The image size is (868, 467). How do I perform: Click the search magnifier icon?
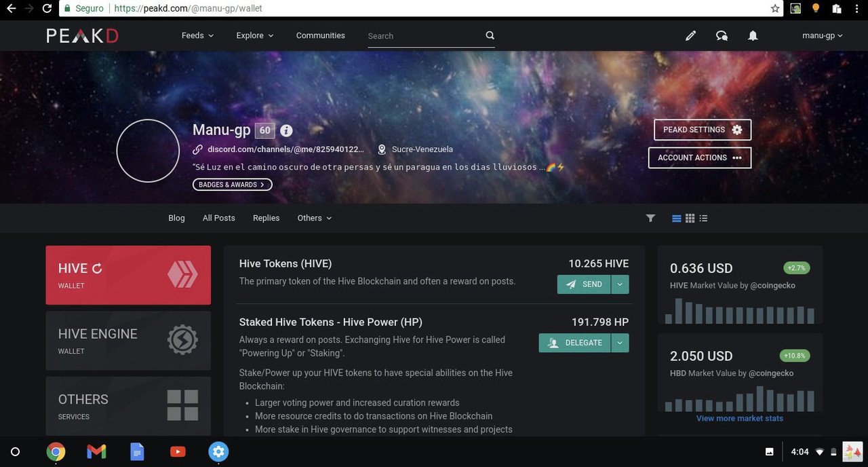(490, 35)
